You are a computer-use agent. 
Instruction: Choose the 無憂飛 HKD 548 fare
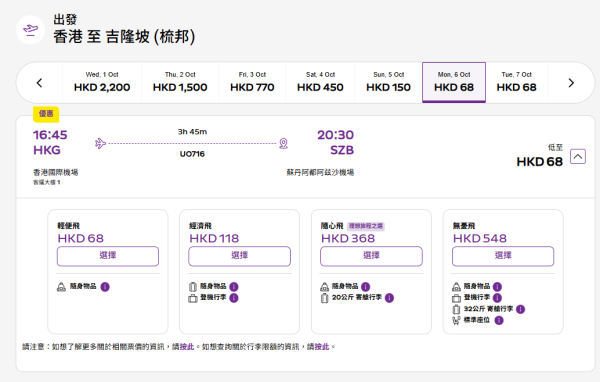coord(503,256)
